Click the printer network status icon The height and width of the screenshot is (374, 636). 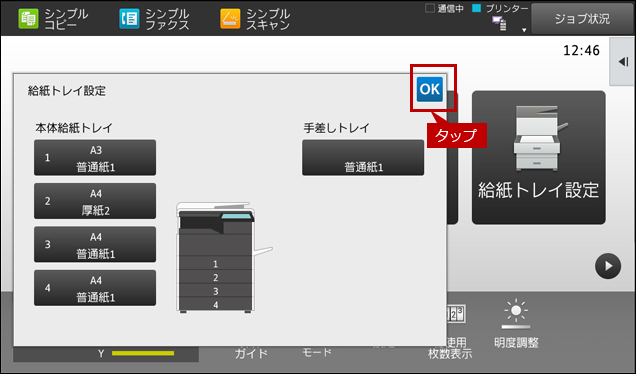pyautogui.click(x=499, y=24)
